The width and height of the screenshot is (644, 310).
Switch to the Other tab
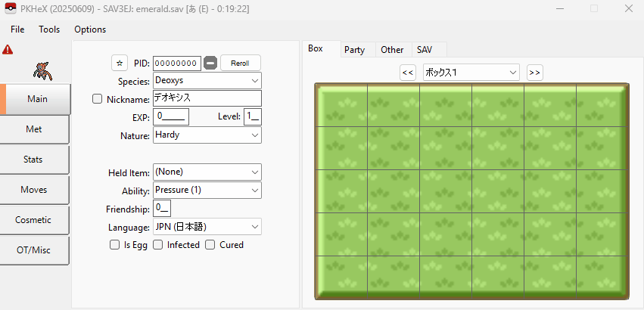click(392, 50)
